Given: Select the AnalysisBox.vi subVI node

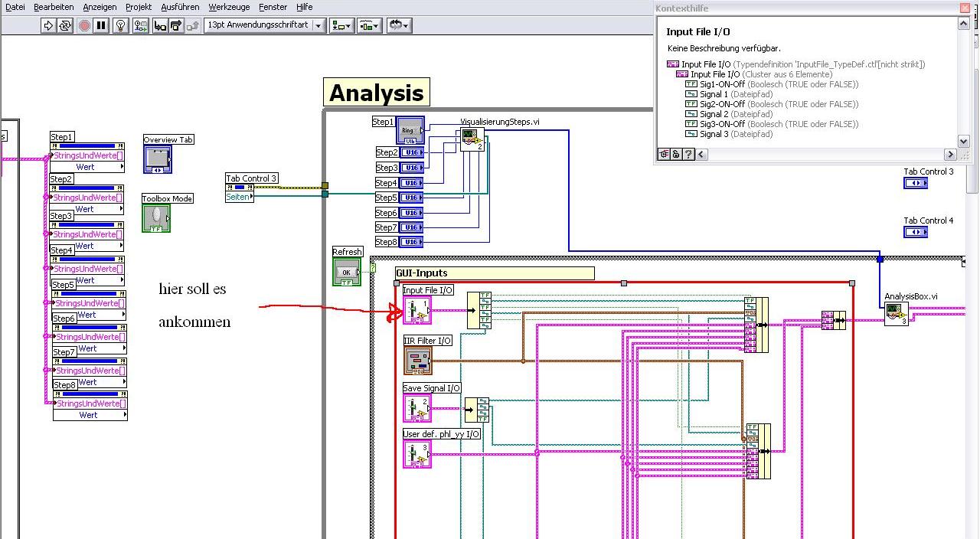Looking at the screenshot, I should (897, 314).
